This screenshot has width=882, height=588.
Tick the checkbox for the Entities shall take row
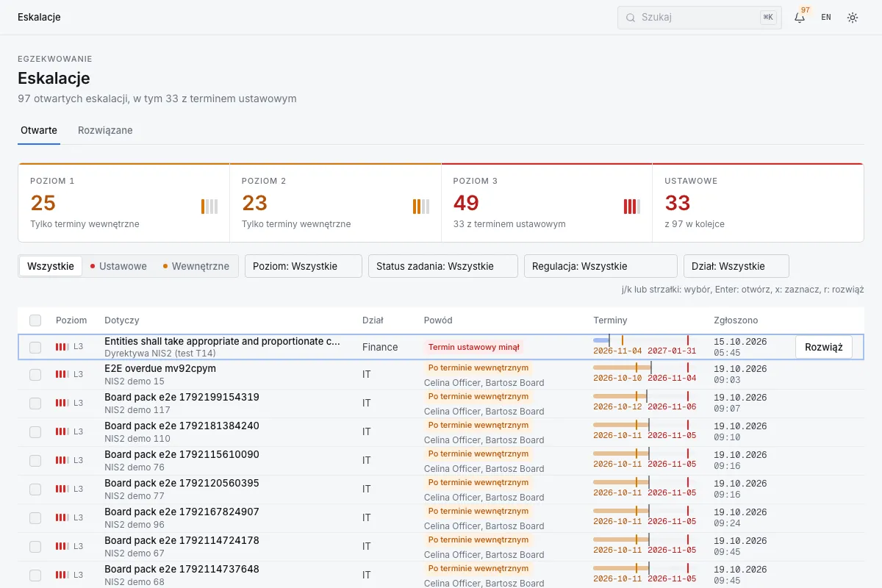pyautogui.click(x=35, y=347)
